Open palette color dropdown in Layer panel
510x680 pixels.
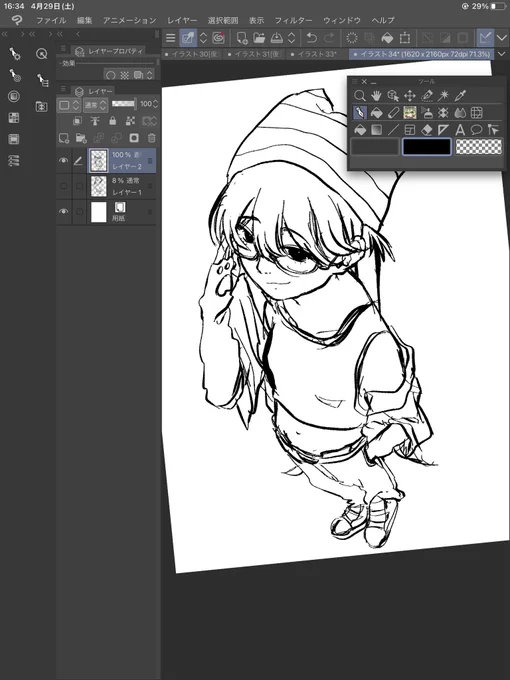(x=69, y=105)
